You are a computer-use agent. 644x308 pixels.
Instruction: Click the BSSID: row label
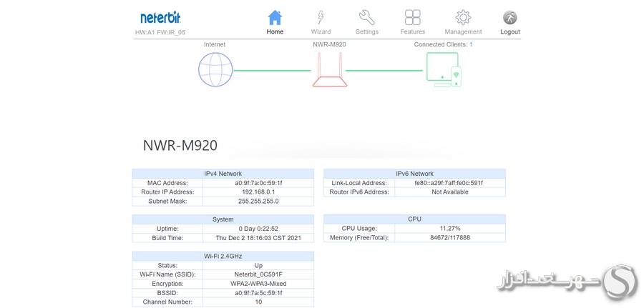(167, 292)
